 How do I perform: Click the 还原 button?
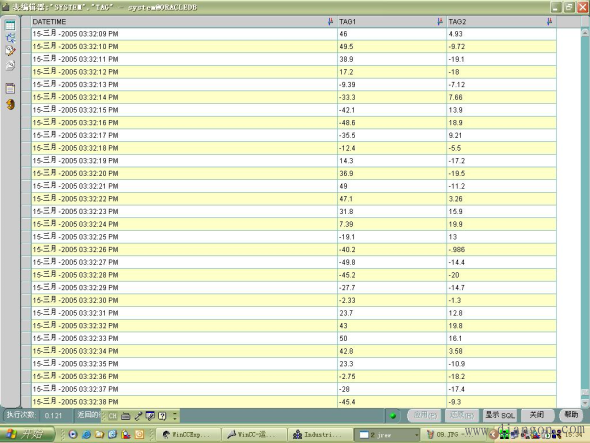462,416
